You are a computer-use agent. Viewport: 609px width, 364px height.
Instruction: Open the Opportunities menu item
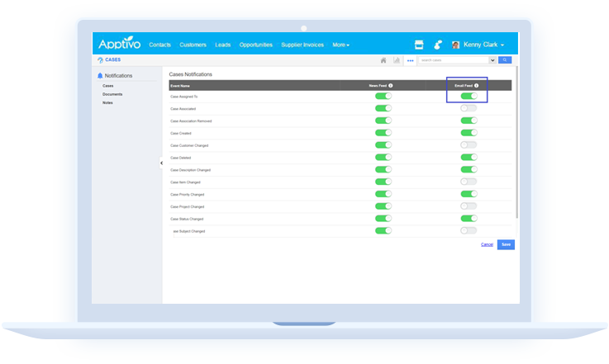(x=256, y=45)
